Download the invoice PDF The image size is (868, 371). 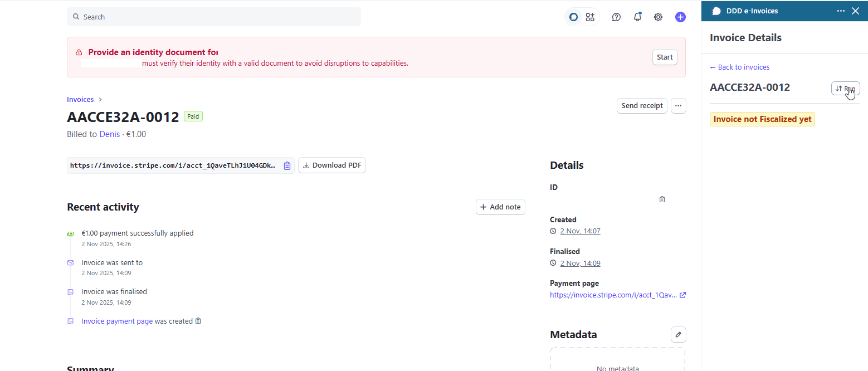pyautogui.click(x=331, y=165)
